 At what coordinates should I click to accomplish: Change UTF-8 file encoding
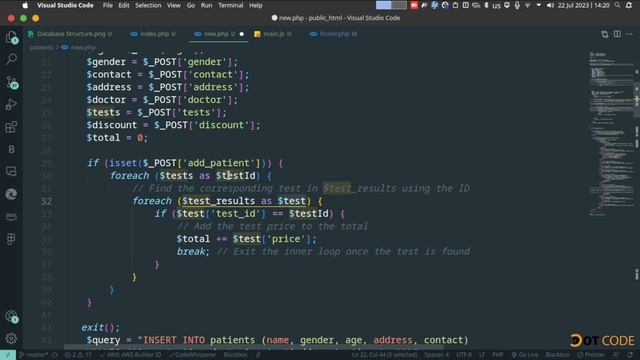[464, 355]
